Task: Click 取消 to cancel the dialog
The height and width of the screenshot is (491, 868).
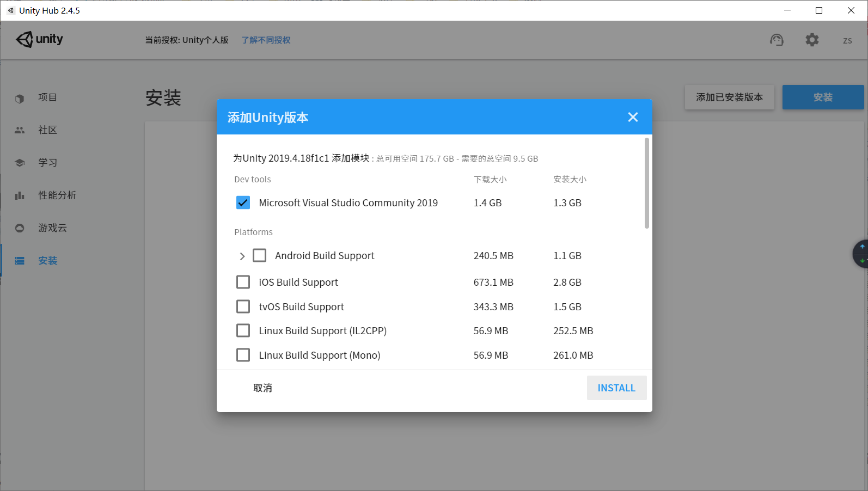Action: [x=262, y=388]
